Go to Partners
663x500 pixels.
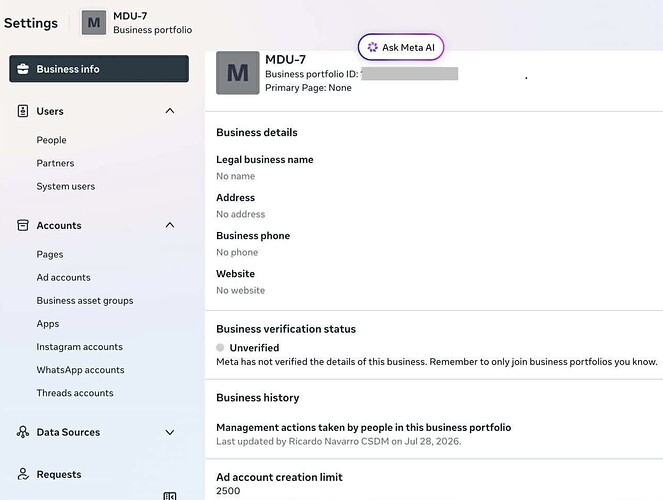pos(55,163)
